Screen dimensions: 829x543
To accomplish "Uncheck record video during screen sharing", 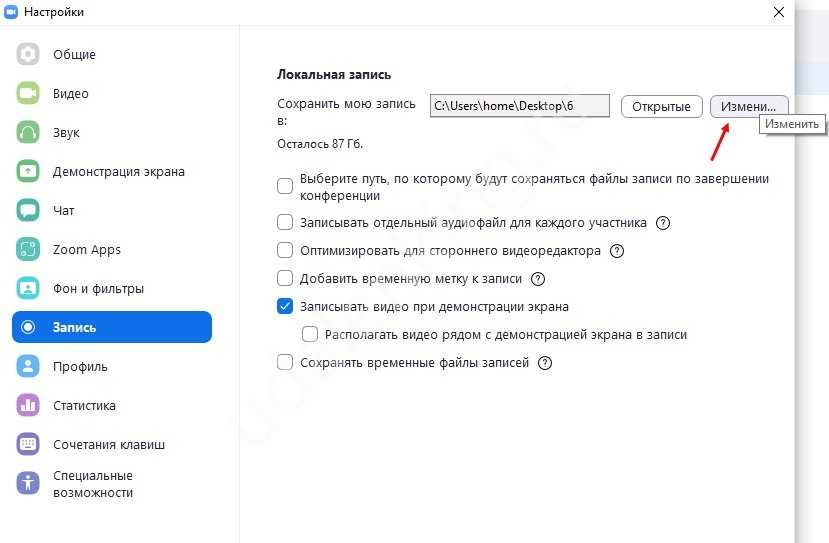I will pos(285,307).
